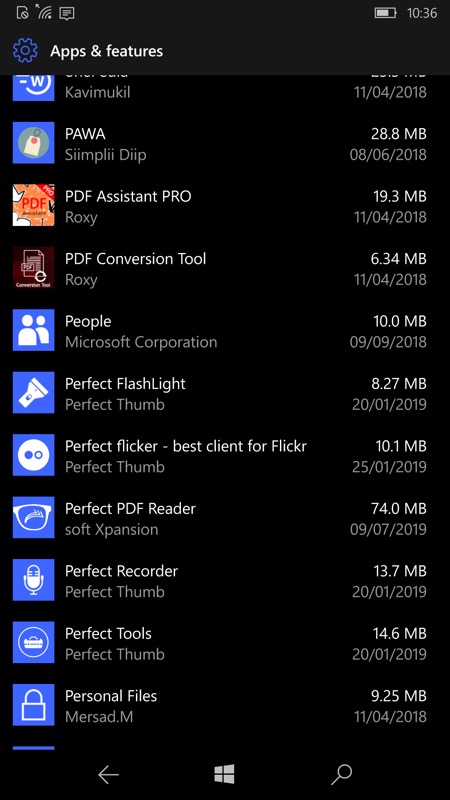Tap the Perfect Recorder 13.7 MB size
450x800 pixels.
point(399,571)
